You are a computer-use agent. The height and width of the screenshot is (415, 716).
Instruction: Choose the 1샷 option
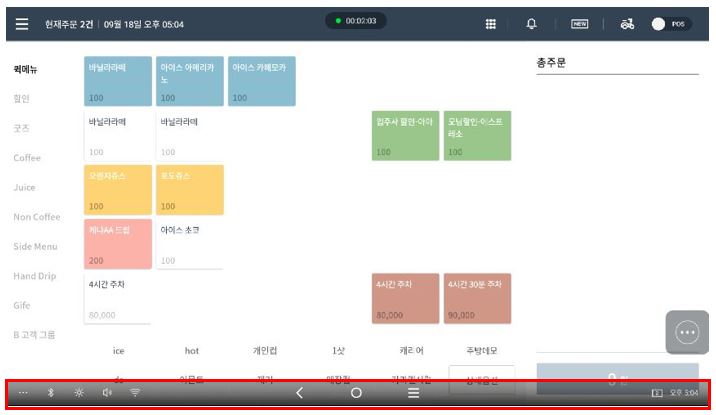338,351
